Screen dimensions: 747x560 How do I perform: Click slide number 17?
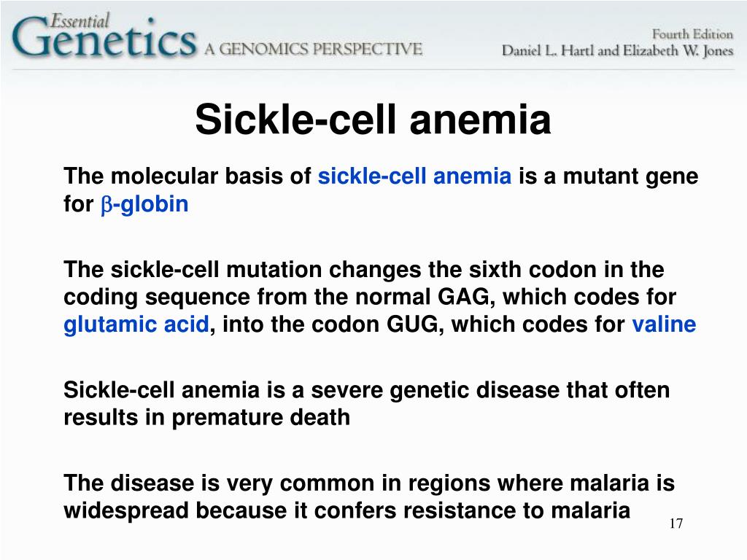click(676, 524)
